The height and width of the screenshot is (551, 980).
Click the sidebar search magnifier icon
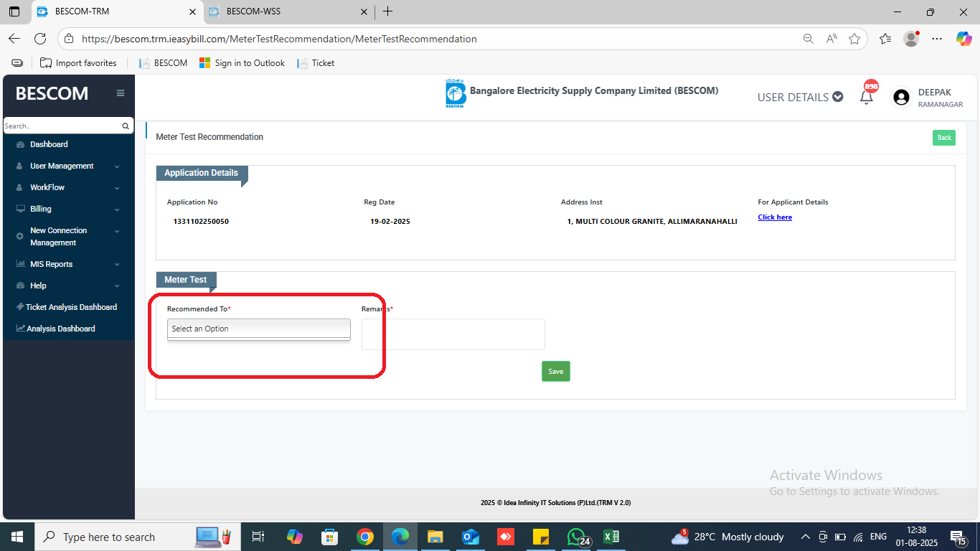126,126
